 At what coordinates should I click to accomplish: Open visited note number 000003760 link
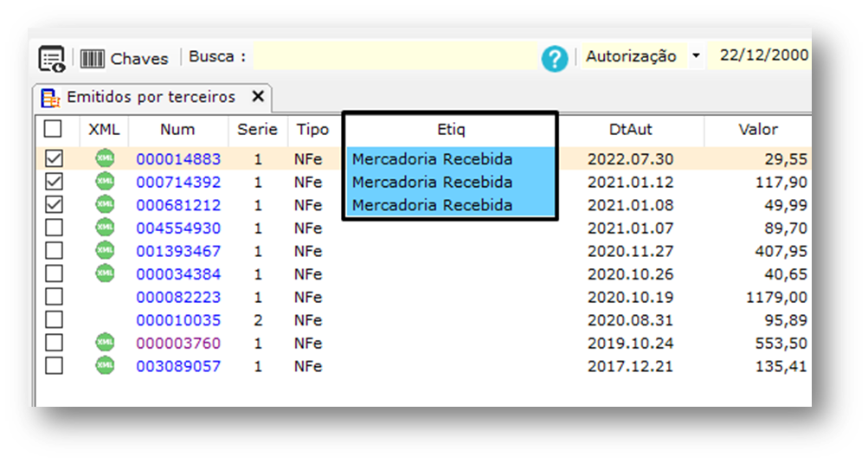178,344
